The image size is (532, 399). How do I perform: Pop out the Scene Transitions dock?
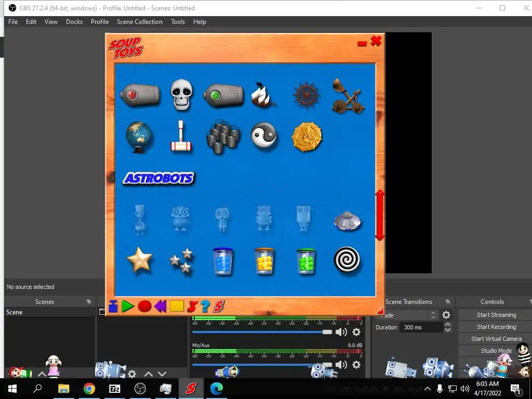click(447, 302)
